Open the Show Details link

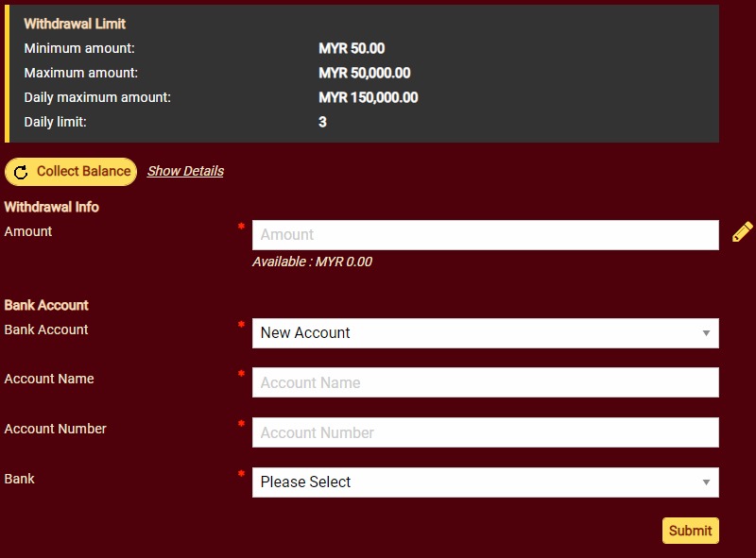coord(185,171)
